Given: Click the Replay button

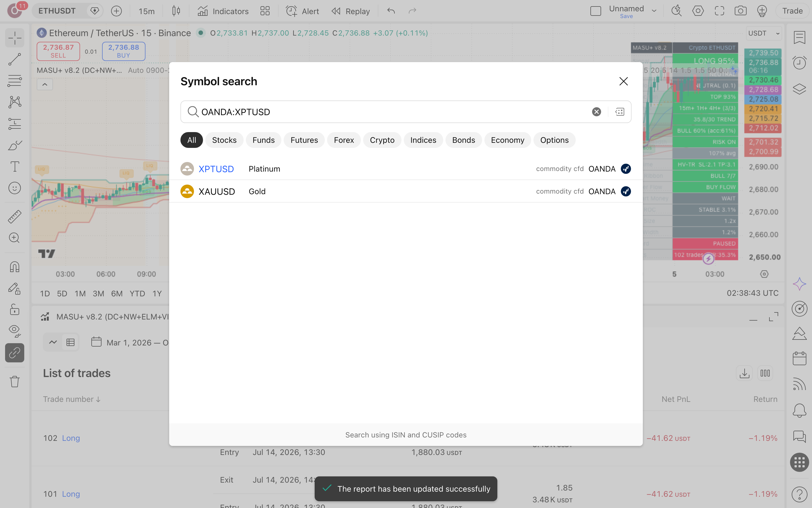Looking at the screenshot, I should click(351, 11).
